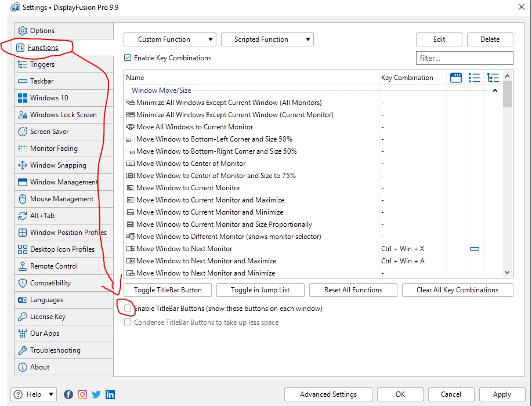Click the Window Snapping arrows icon
Screen dimensions: 532x406
pos(23,165)
